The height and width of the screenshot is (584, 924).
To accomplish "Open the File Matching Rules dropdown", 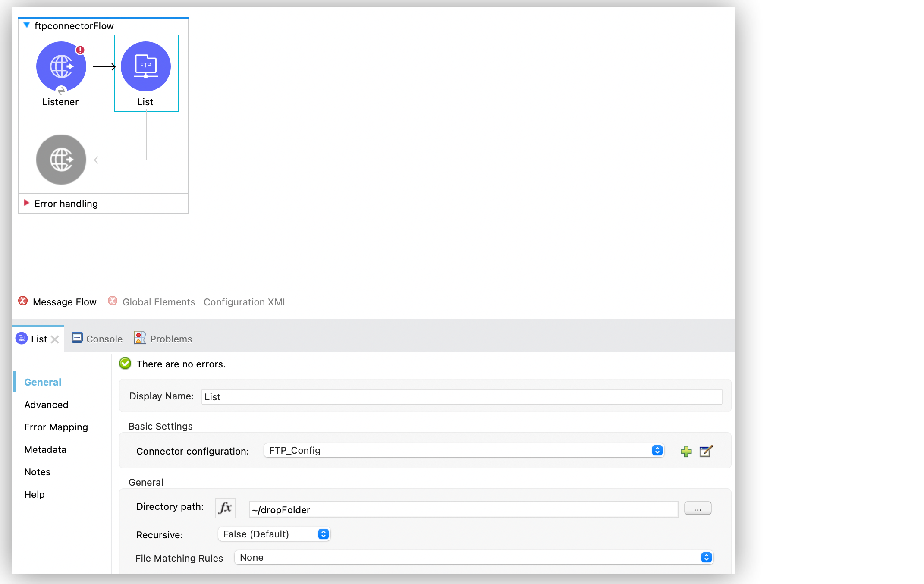I will (x=705, y=557).
